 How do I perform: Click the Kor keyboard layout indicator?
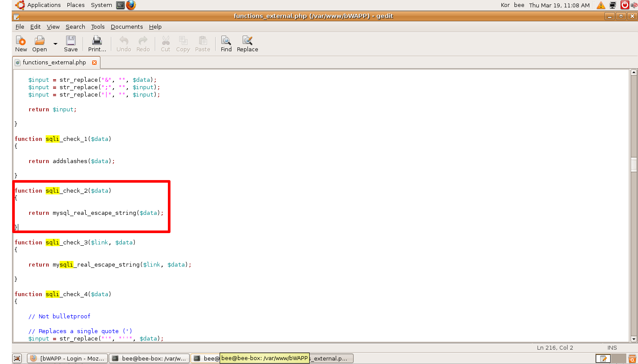505,5
